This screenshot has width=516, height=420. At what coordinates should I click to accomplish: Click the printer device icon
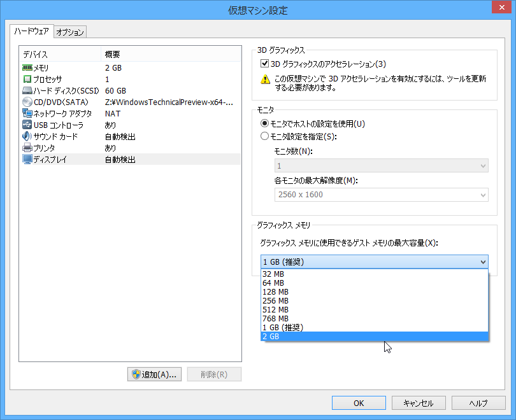tap(27, 148)
